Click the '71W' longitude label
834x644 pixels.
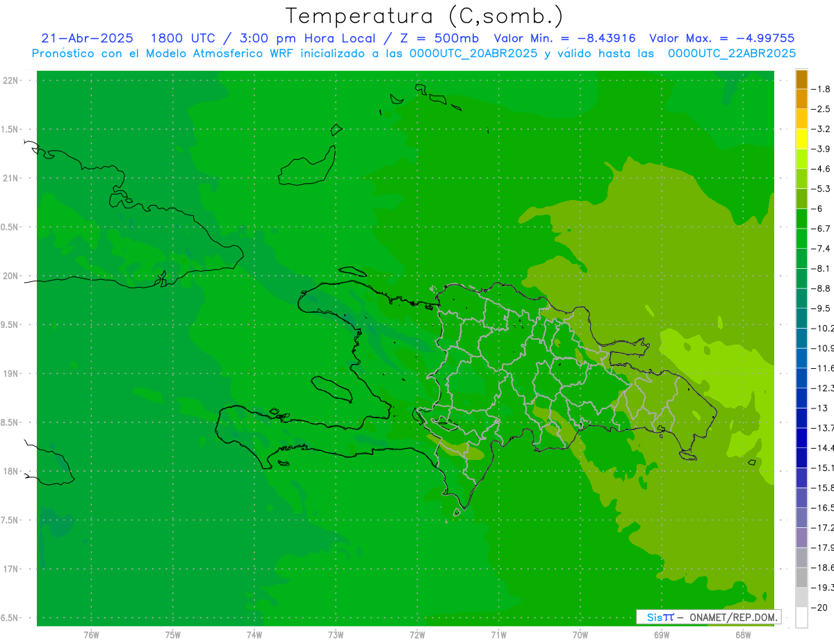click(498, 635)
